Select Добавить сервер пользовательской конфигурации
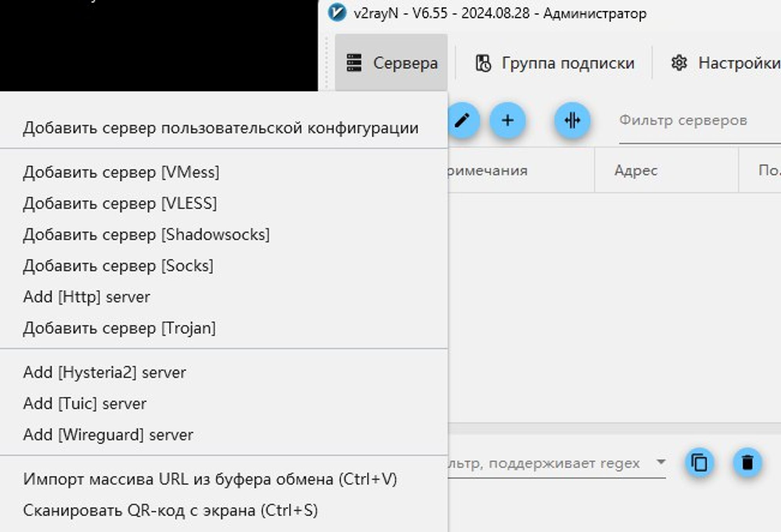The image size is (781, 532). (221, 128)
